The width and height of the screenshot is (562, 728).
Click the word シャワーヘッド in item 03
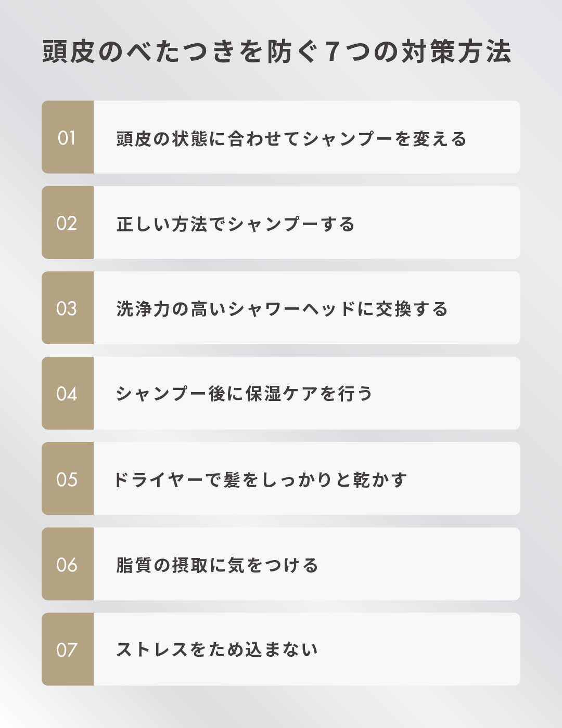(x=291, y=309)
